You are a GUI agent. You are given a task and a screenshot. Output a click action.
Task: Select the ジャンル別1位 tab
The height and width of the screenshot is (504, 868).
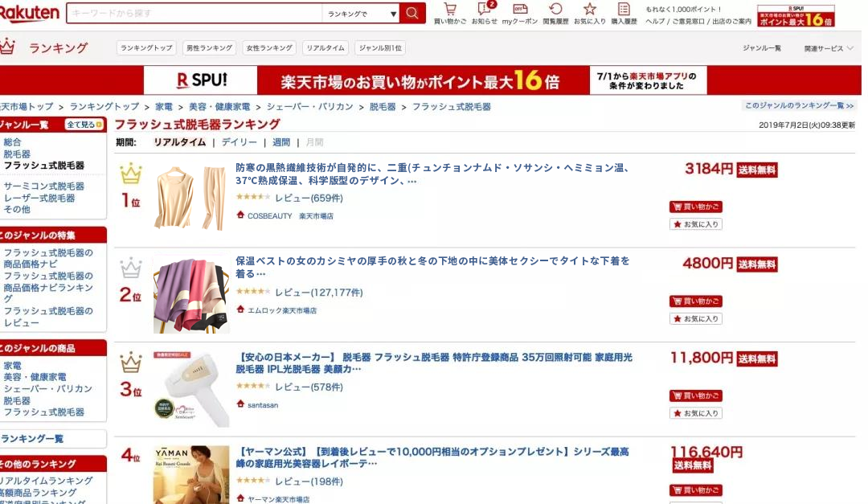380,48
